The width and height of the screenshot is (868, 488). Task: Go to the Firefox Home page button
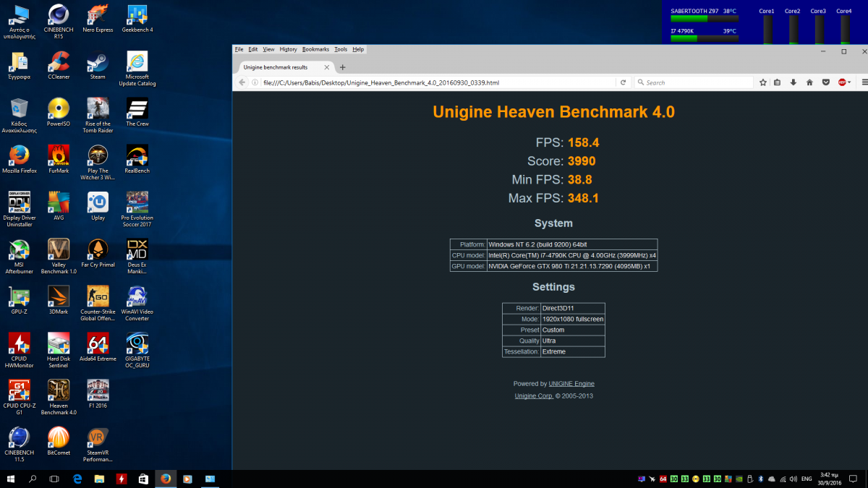[809, 82]
